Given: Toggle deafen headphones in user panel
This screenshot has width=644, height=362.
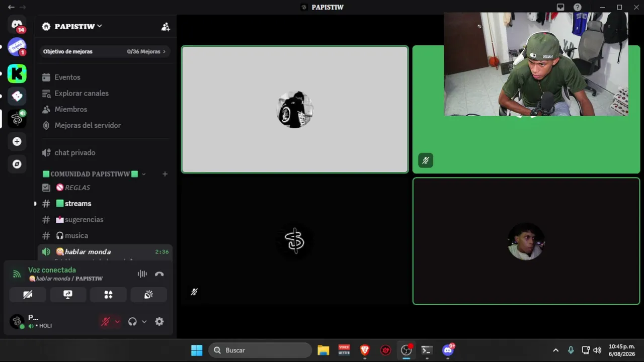Looking at the screenshot, I should (132, 322).
